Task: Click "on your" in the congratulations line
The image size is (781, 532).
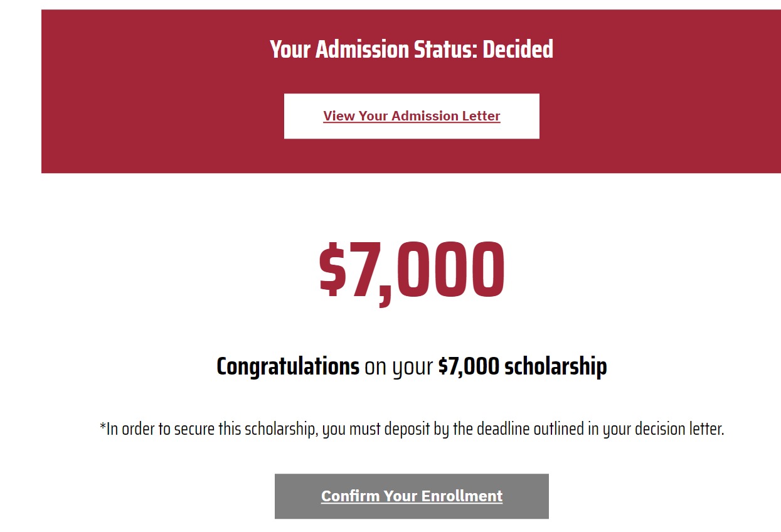Action: point(398,366)
